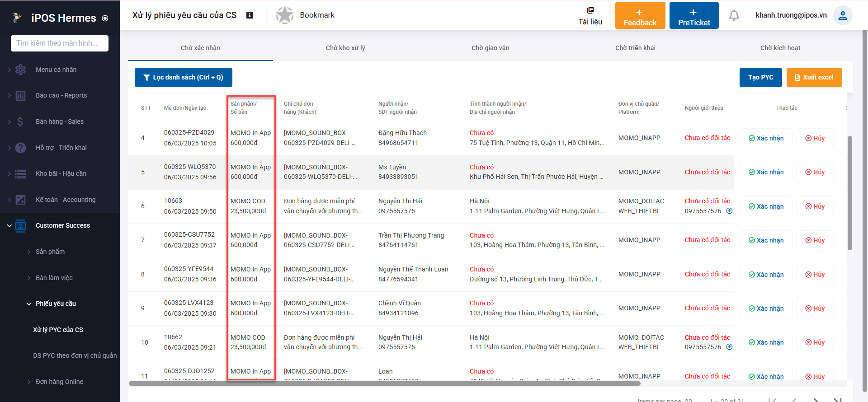
Task: Open 'Xử lý PYC của CS' in sidebar
Action: [58, 330]
